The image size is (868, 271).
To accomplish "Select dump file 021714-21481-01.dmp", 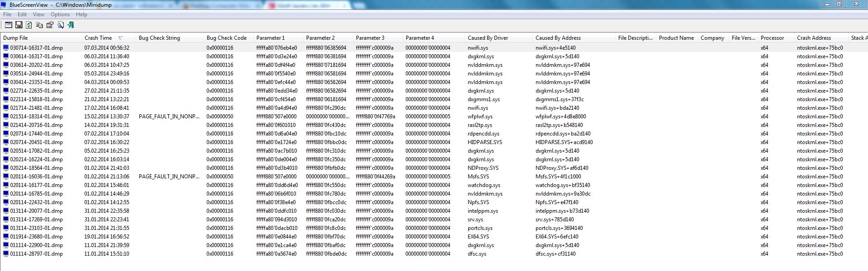I will tap(37, 107).
